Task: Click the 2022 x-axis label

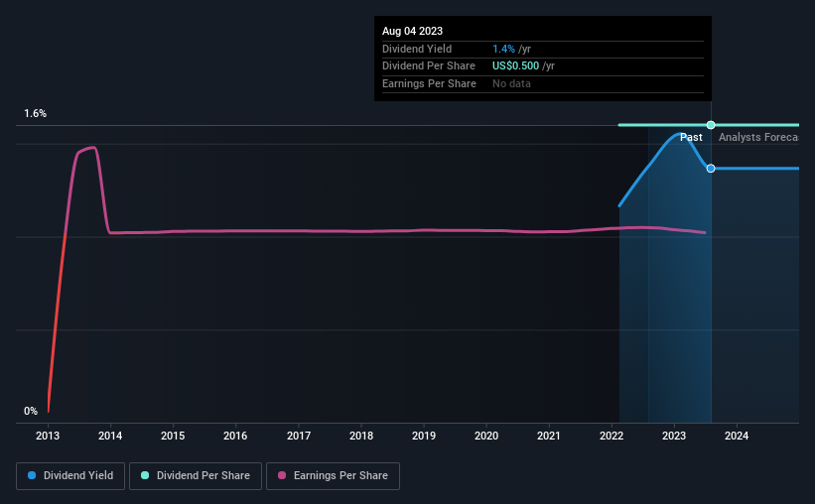Action: tap(611, 436)
